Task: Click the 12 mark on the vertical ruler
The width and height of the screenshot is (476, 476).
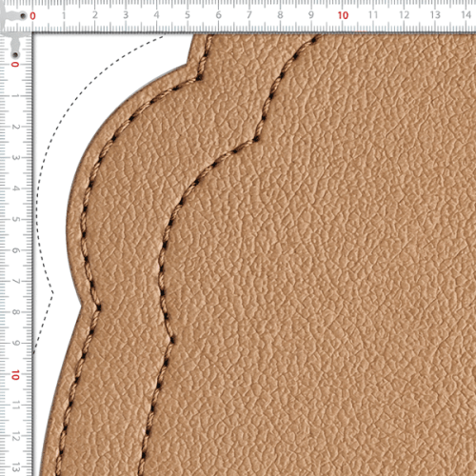Action: coord(15,437)
